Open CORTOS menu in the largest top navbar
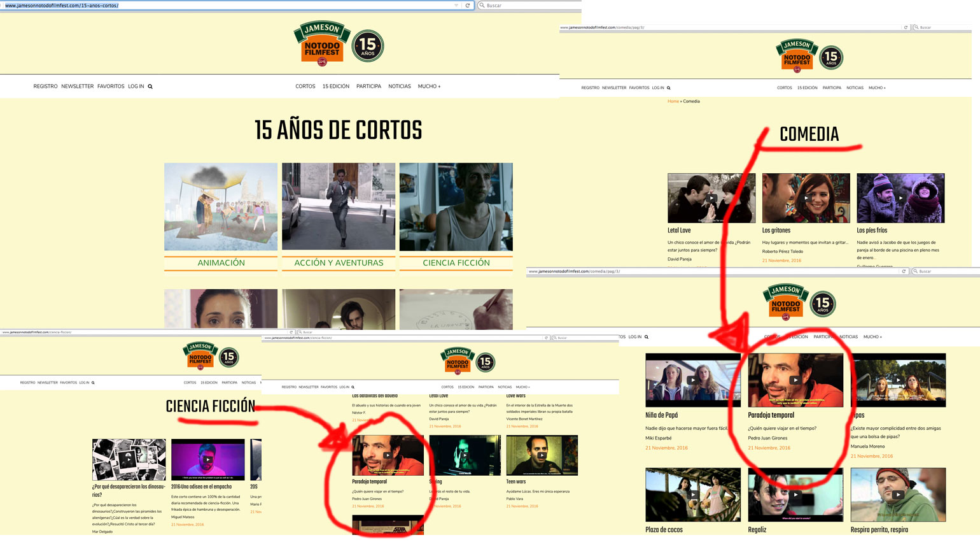Screen dimensions: 980x556 (305, 87)
